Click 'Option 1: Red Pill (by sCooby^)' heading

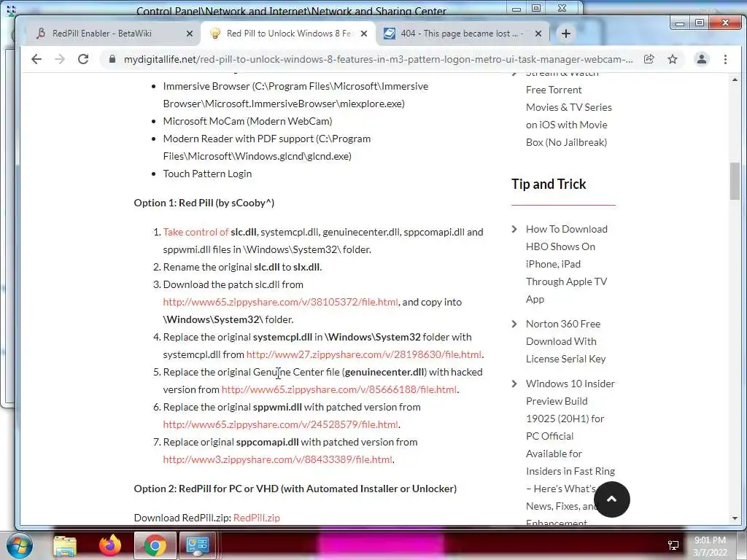pos(204,203)
